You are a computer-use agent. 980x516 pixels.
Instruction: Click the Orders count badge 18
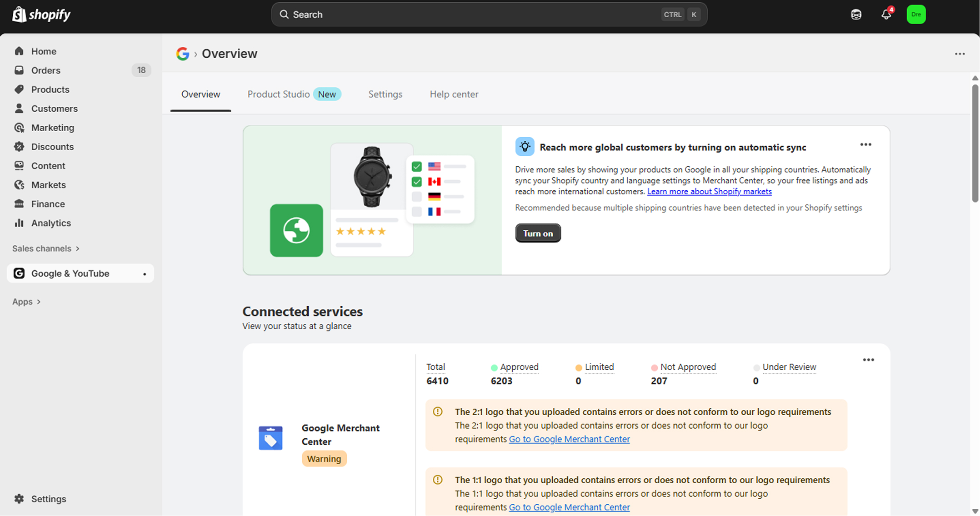(141, 70)
